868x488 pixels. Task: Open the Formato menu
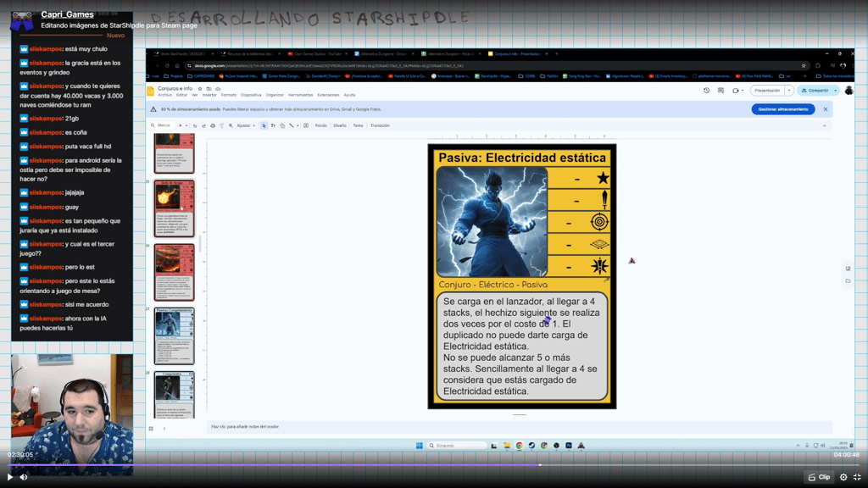(229, 95)
